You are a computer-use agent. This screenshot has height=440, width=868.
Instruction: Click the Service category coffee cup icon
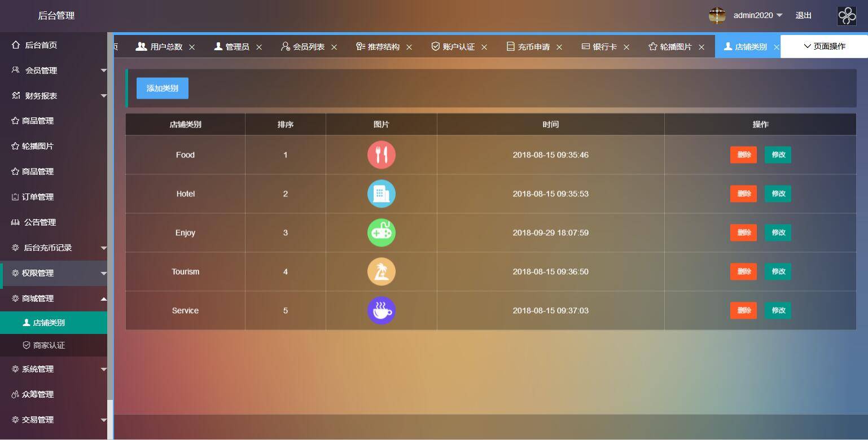(381, 310)
